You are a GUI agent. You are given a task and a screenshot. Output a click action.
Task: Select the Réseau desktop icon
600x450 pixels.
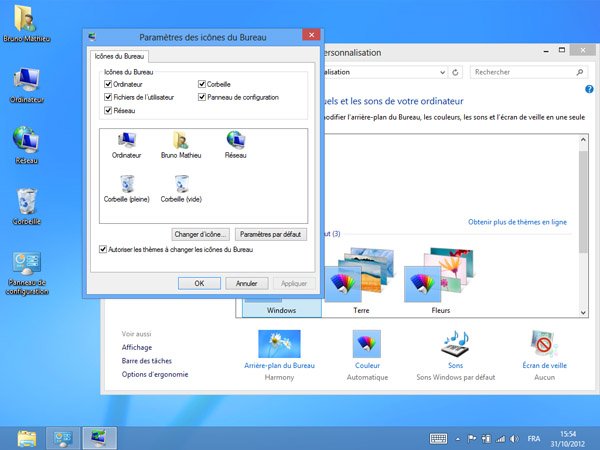tap(26, 145)
